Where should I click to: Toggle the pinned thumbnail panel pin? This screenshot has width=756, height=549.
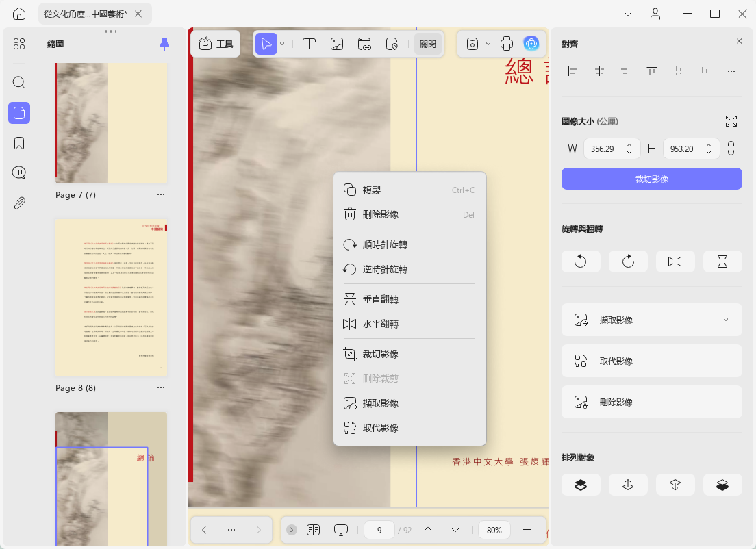pyautogui.click(x=164, y=44)
